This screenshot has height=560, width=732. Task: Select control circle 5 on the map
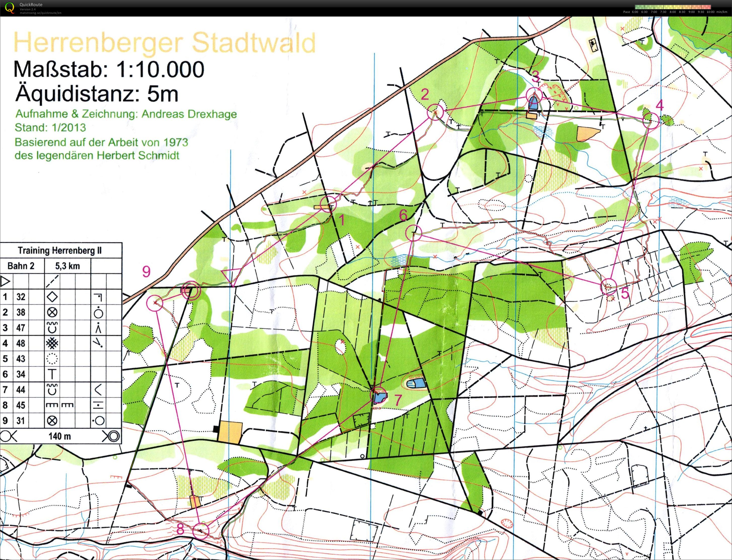point(608,287)
